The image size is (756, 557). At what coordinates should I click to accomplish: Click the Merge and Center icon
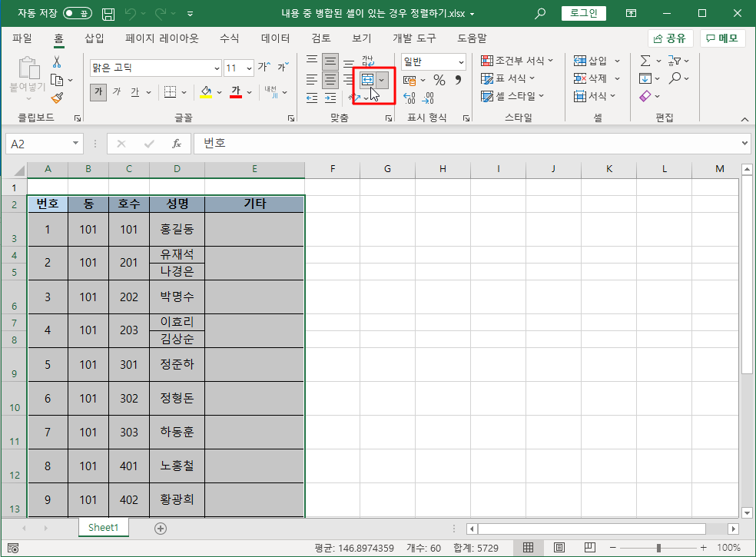click(x=367, y=80)
